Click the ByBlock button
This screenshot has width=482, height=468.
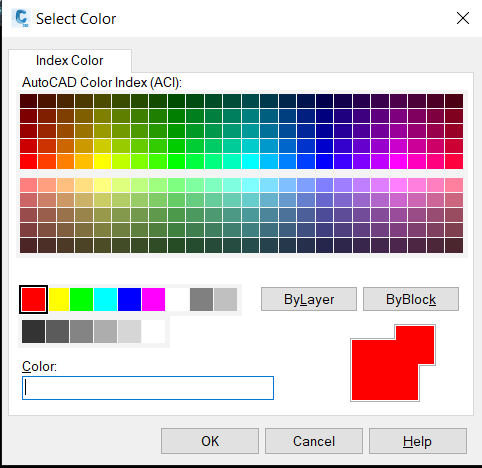click(x=411, y=299)
